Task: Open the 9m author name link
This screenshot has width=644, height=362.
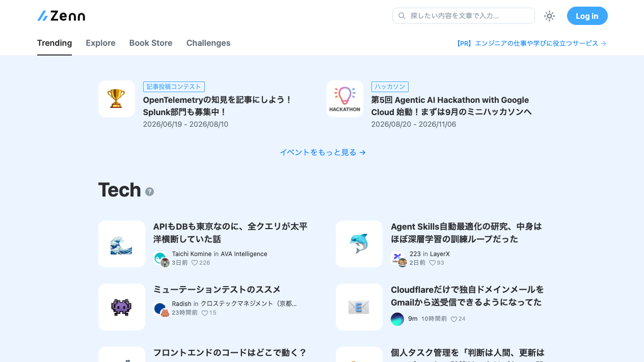Action: (x=413, y=319)
